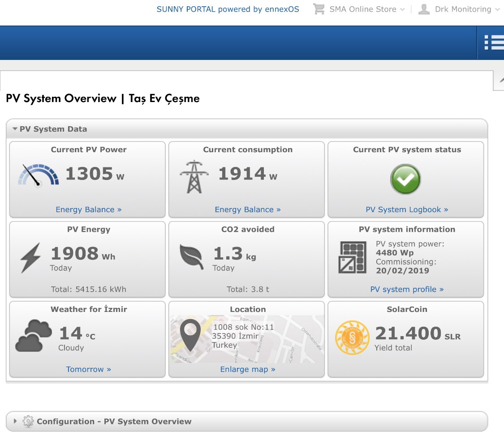Image resolution: width=504 pixels, height=448 pixels.
Task: Click the Weather for İzmir heading
Action: 89,309
